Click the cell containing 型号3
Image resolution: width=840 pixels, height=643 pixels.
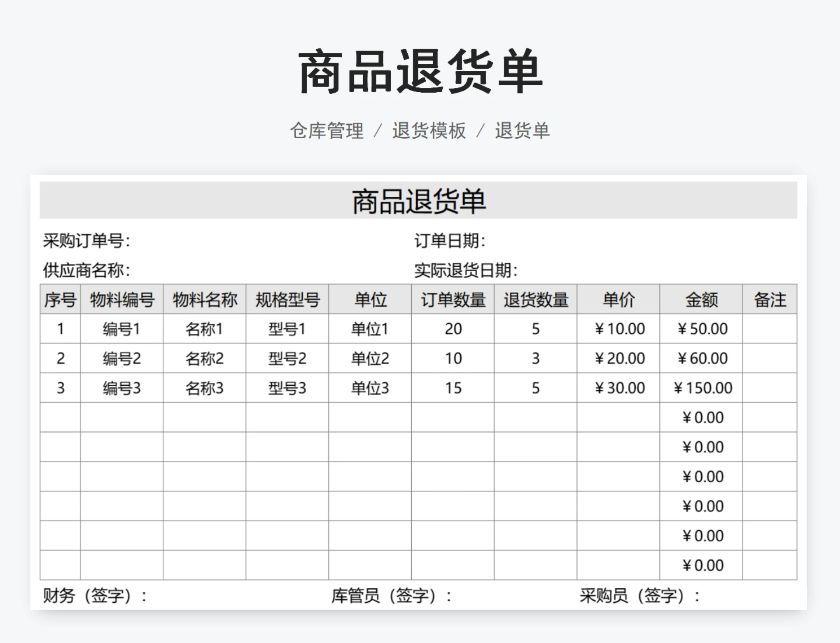287,388
